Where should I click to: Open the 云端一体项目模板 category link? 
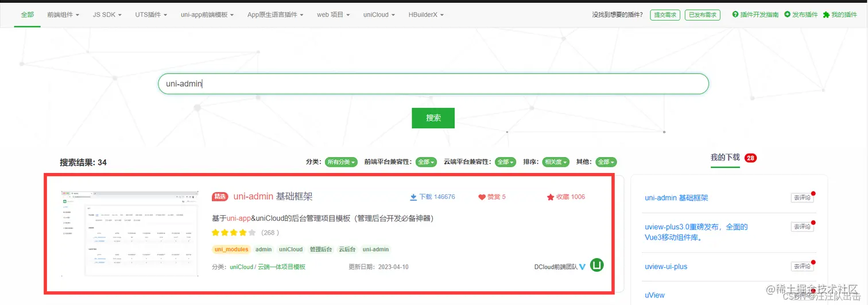coord(281,267)
